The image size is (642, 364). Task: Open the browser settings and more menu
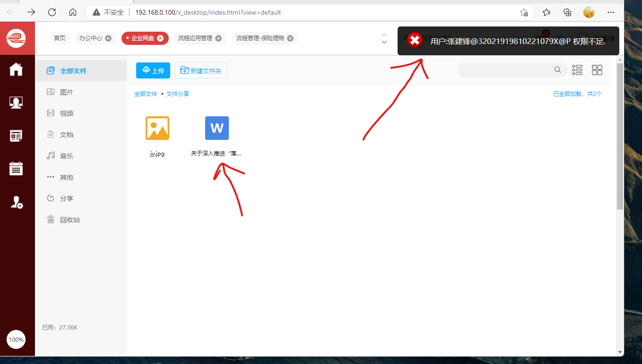[x=611, y=12]
